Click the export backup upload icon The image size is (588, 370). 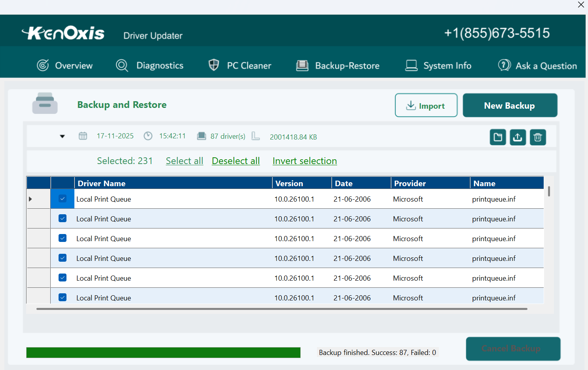[518, 137]
